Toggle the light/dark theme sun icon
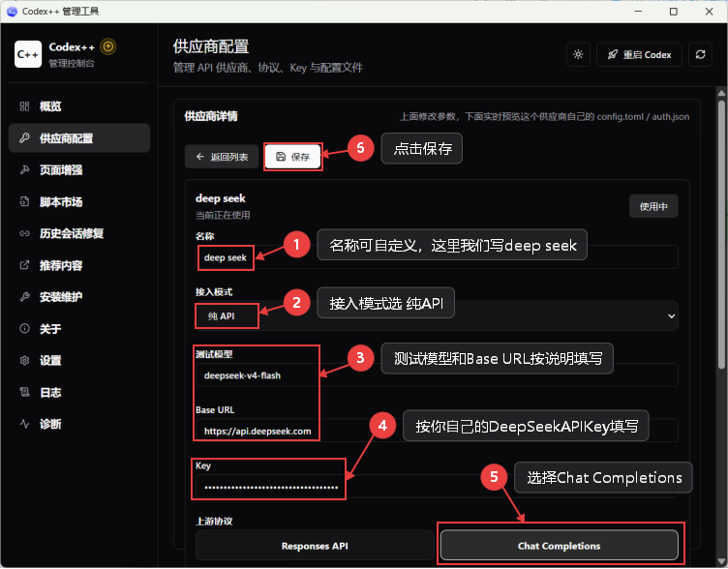 [578, 55]
